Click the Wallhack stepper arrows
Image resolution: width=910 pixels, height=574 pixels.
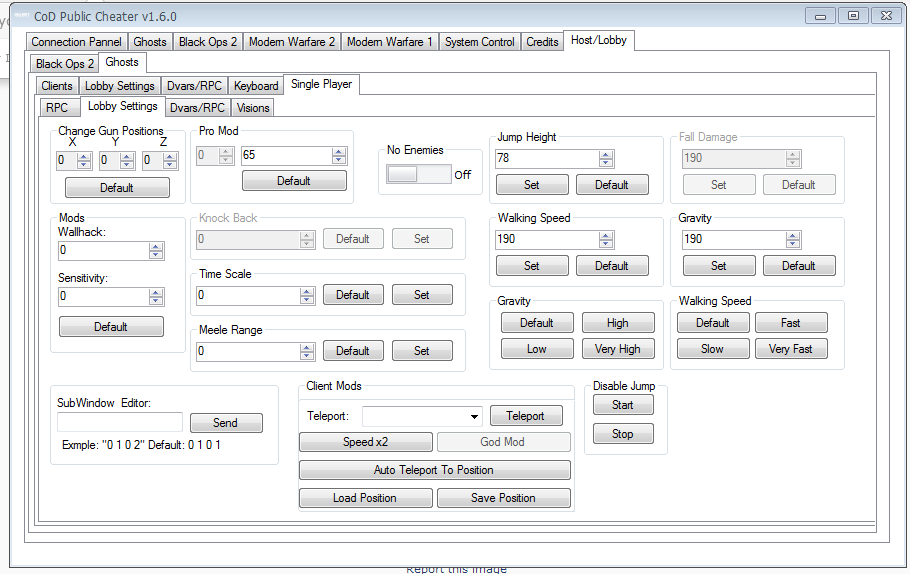(156, 251)
